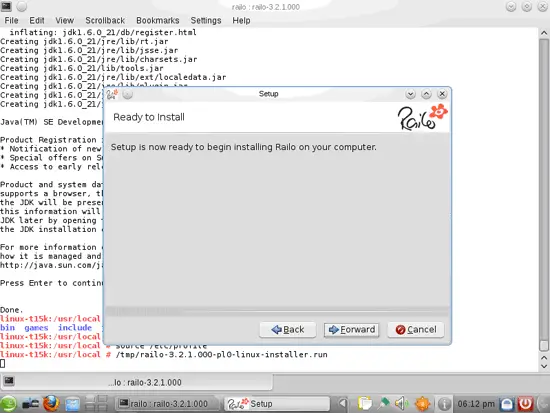550x413 pixels.
Task: Maximize the Konsole window
Action: pos(526,6)
